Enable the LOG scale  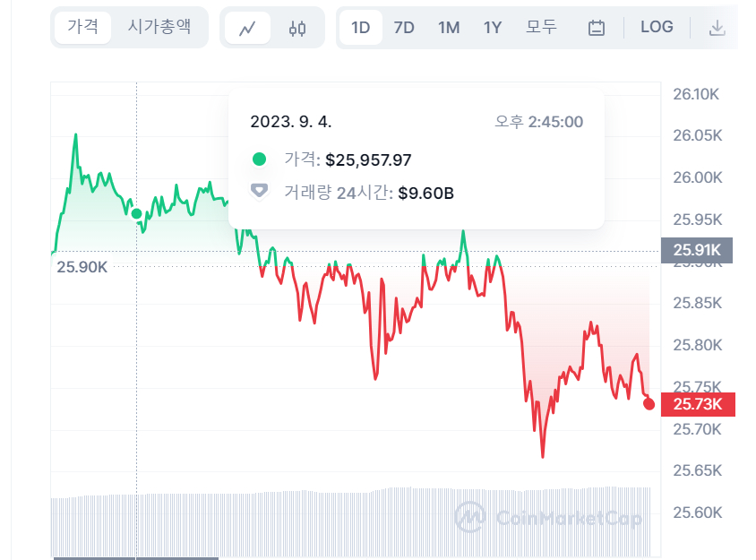657,27
